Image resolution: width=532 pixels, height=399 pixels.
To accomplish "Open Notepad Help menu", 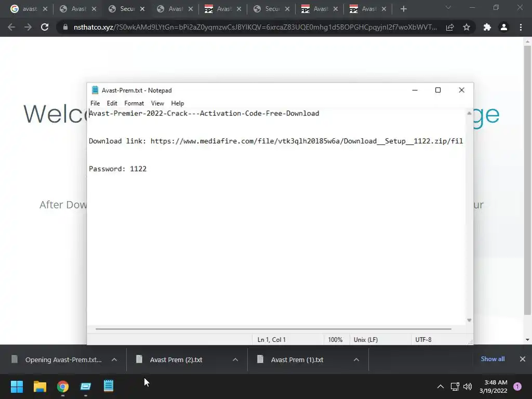I will pos(177,103).
